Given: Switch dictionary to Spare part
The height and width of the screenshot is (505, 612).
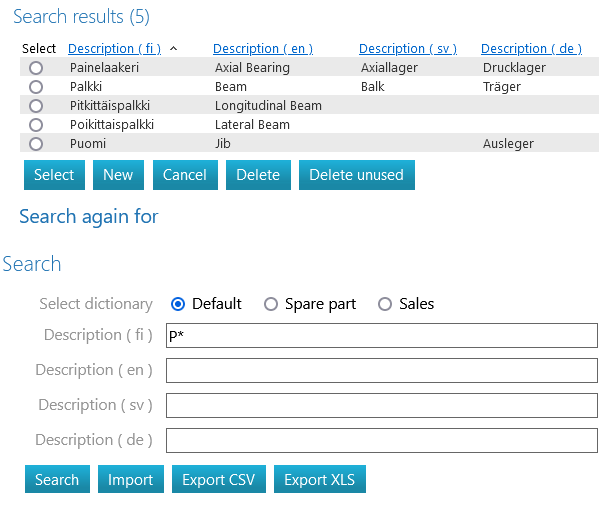Looking at the screenshot, I should click(271, 304).
